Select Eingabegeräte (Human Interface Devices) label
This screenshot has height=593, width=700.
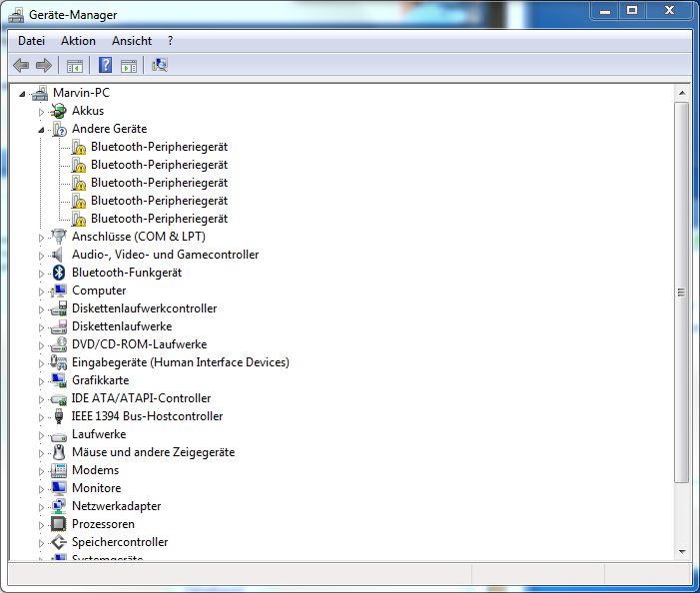pyautogui.click(x=181, y=362)
